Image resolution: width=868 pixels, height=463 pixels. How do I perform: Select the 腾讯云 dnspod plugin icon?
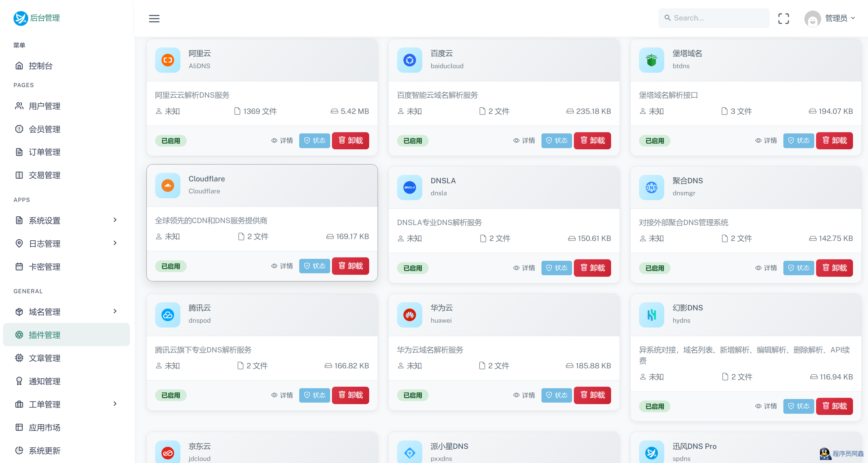[x=167, y=315]
